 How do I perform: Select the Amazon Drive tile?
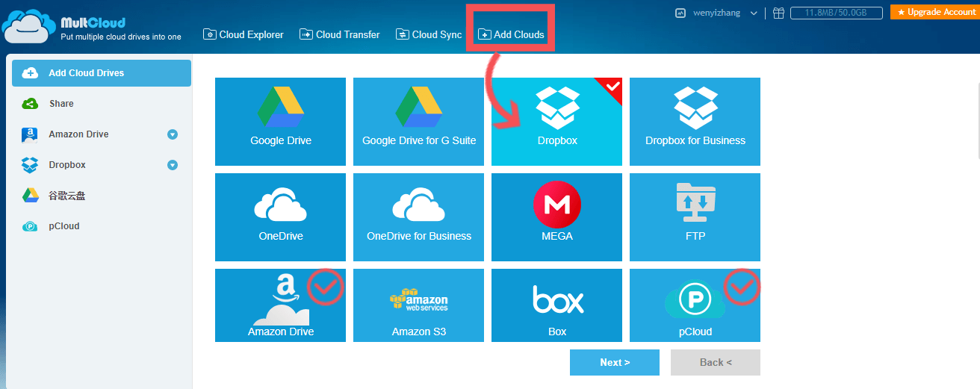pyautogui.click(x=280, y=305)
